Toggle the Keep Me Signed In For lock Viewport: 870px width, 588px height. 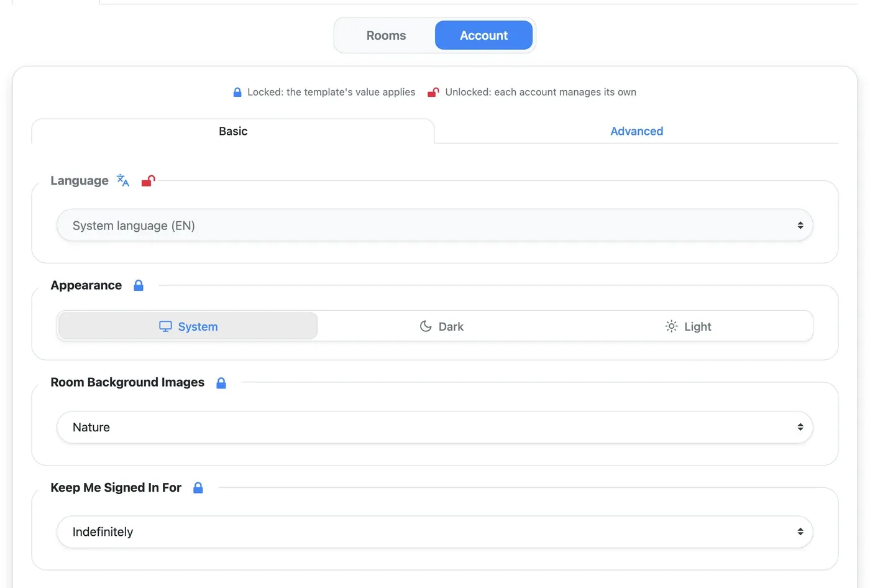198,488
